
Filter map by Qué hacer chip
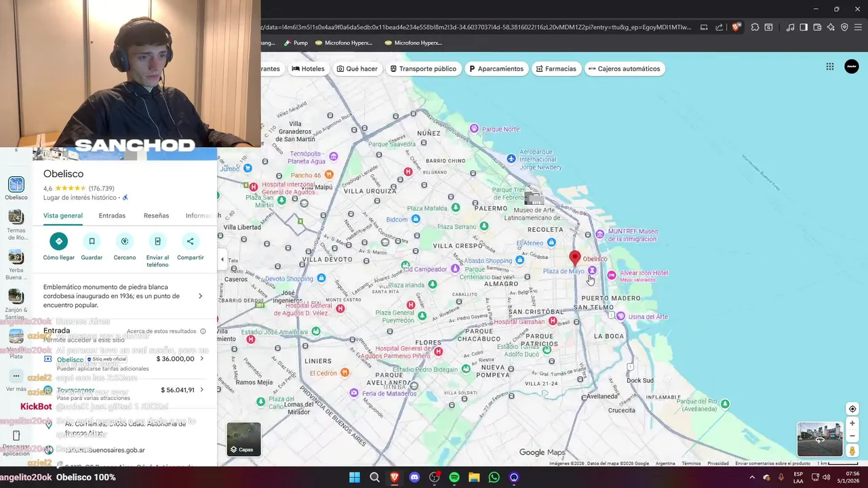(x=357, y=68)
